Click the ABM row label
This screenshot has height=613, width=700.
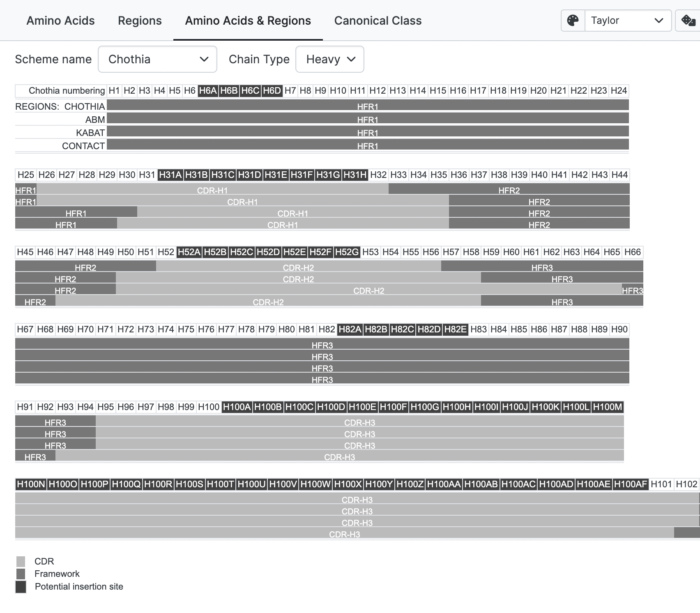tap(95, 120)
